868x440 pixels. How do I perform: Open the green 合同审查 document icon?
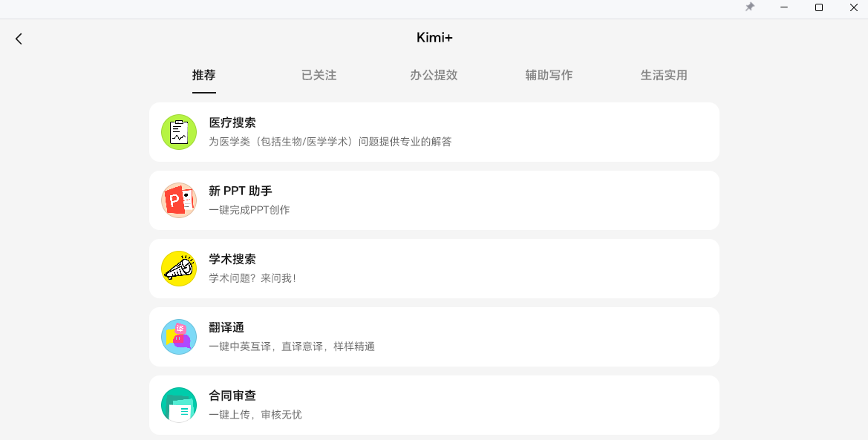[179, 405]
